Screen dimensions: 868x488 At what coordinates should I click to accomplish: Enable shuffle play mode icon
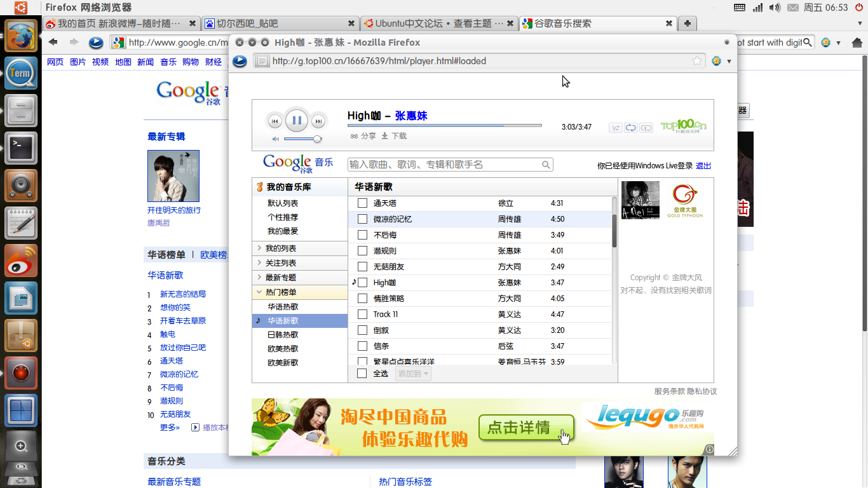coord(615,128)
